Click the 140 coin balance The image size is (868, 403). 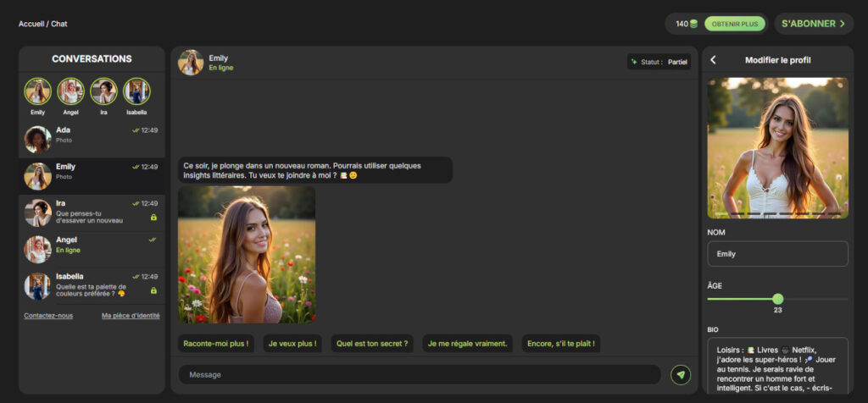click(x=682, y=24)
